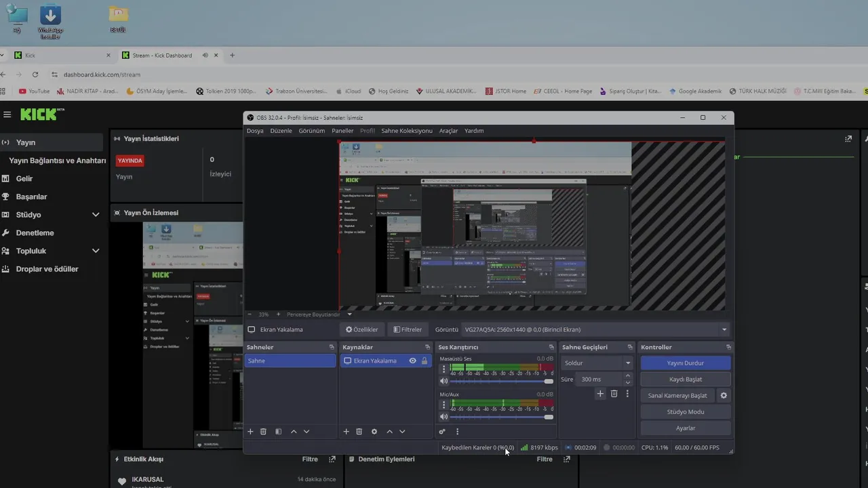
Task: Open OBS Ayarlar settings
Action: [x=686, y=428]
